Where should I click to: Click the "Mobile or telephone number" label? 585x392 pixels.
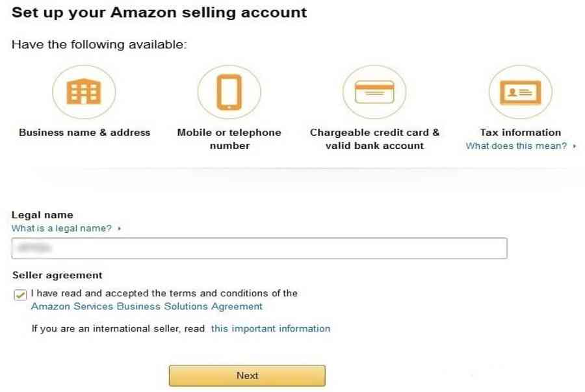(x=229, y=139)
